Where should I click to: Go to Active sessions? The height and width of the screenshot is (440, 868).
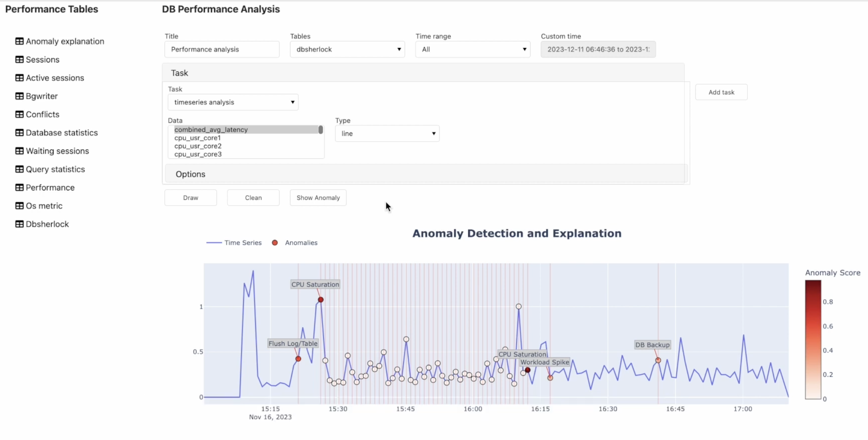tap(55, 78)
